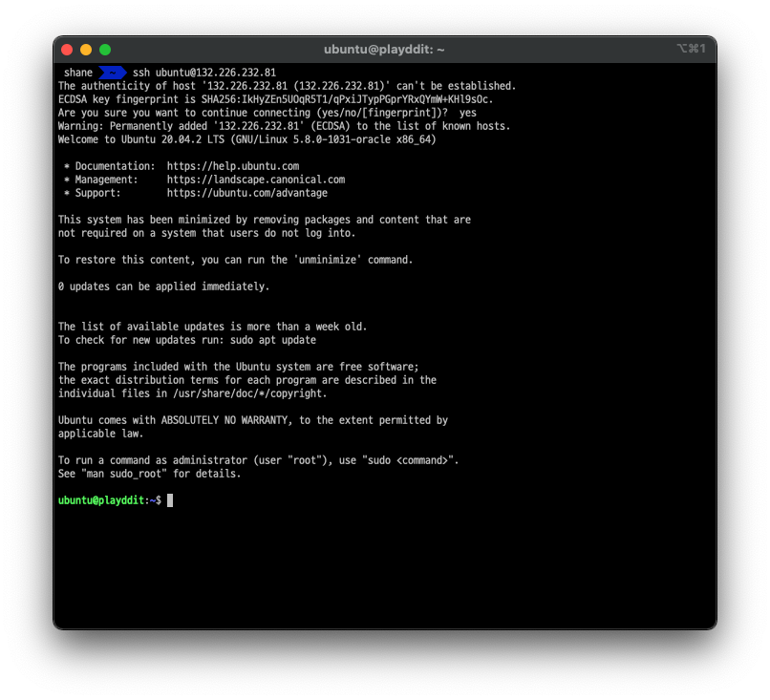The width and height of the screenshot is (770, 700).
Task: Click the green ubuntu@playddit prompt
Action: (101, 500)
